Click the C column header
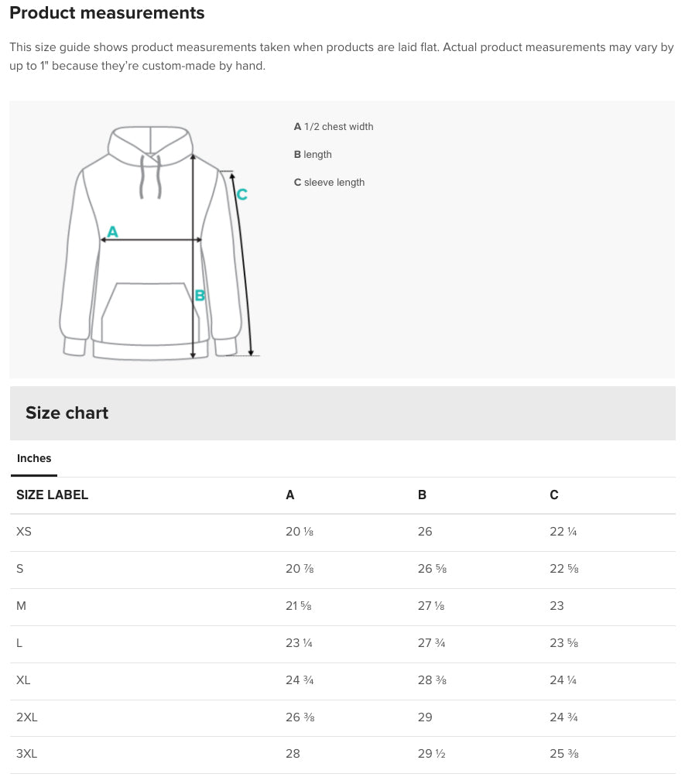This screenshot has height=784, width=685. (x=554, y=495)
